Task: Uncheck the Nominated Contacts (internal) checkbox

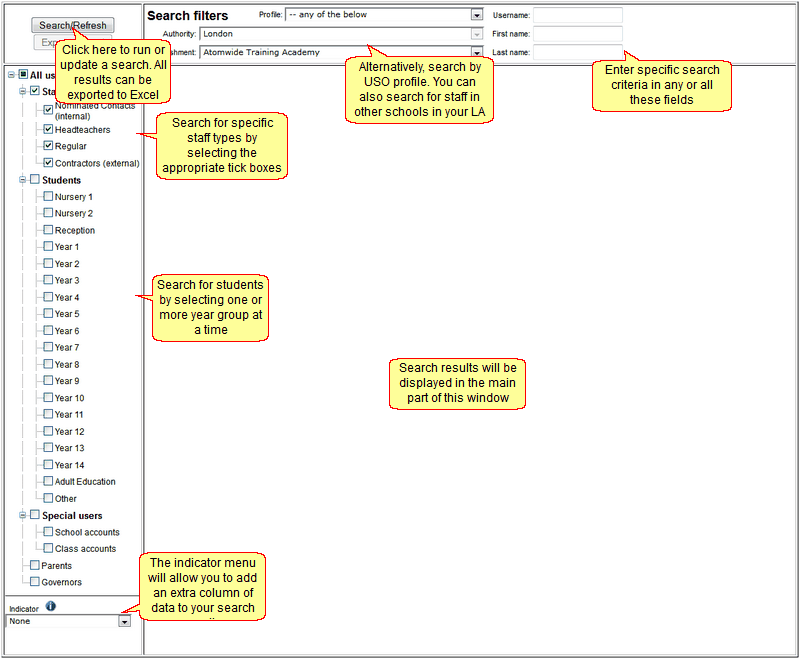Action: coord(48,110)
